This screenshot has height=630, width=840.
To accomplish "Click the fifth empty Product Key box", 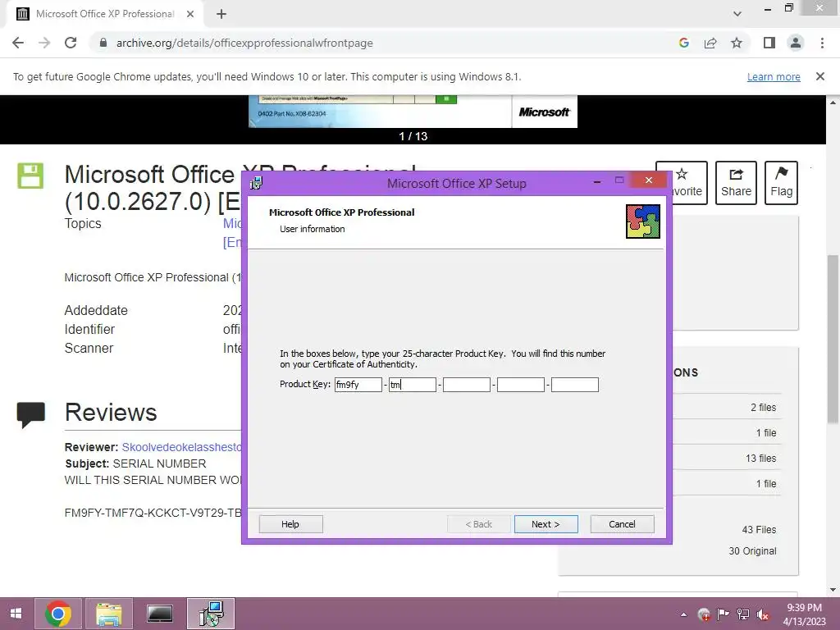I will 575,385.
